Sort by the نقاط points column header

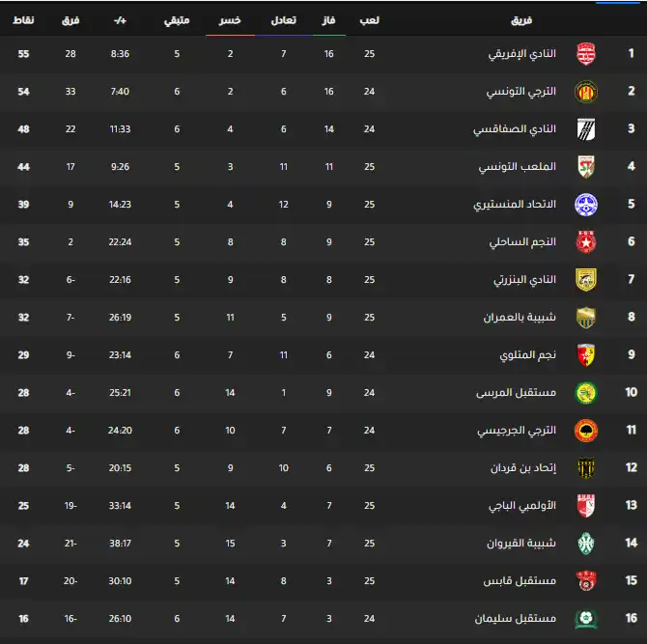pos(22,20)
